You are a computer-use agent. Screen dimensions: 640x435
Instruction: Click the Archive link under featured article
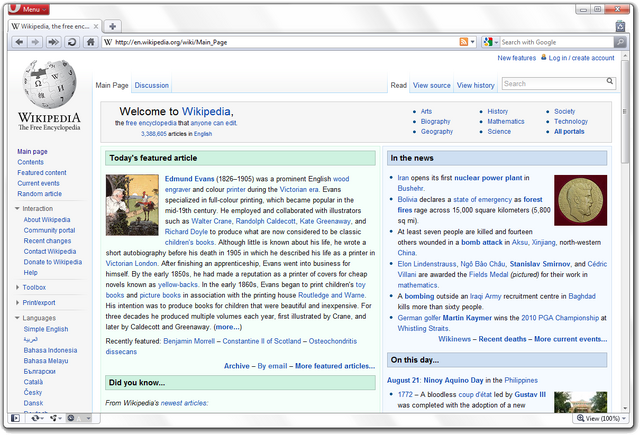coord(237,366)
